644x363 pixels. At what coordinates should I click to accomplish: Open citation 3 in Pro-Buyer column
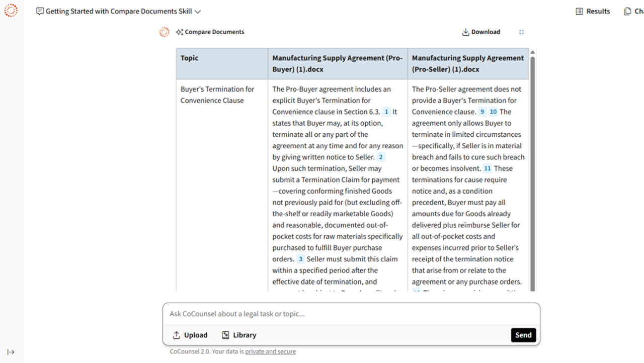tap(300, 259)
